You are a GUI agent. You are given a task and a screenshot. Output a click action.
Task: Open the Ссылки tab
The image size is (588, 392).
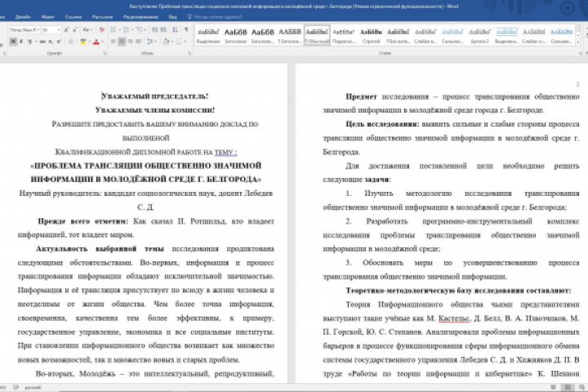(x=73, y=17)
